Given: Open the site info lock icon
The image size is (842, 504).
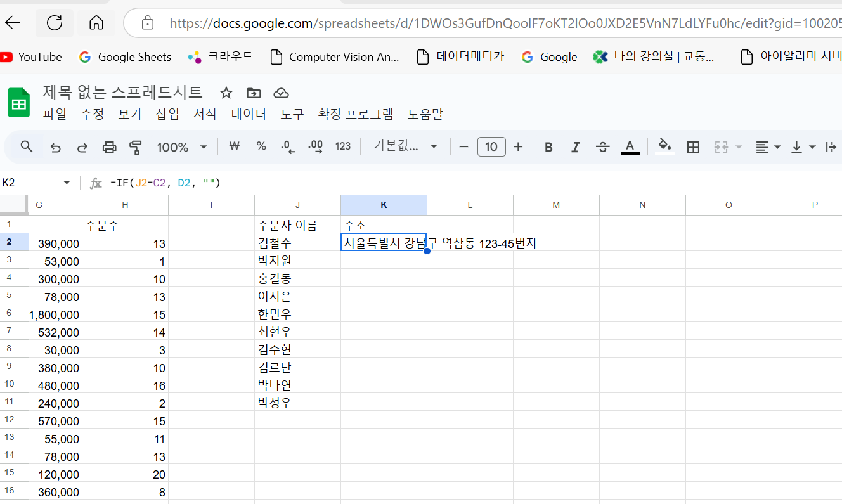Looking at the screenshot, I should click(x=148, y=23).
